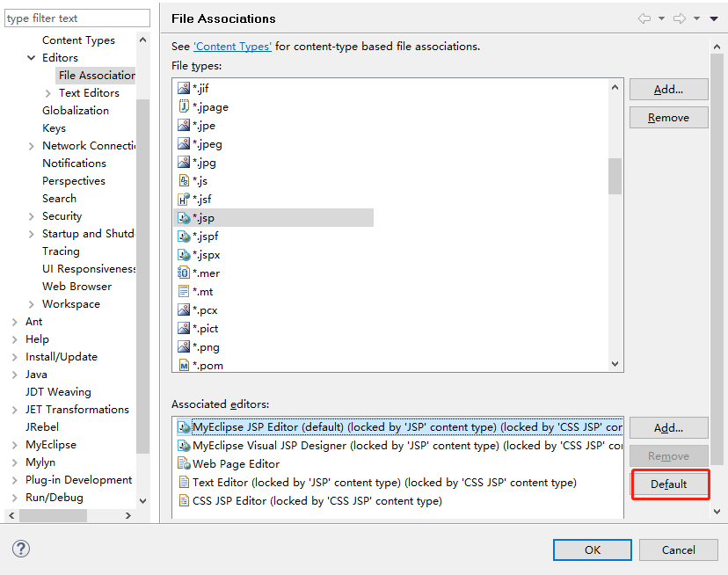The height and width of the screenshot is (575, 728).
Task: Open the Web Browser preferences
Action: (x=77, y=287)
